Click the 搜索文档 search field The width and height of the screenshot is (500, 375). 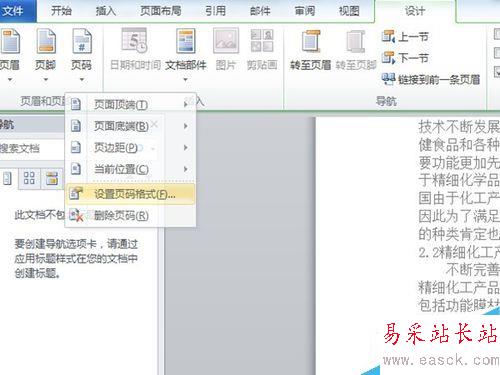click(x=32, y=148)
